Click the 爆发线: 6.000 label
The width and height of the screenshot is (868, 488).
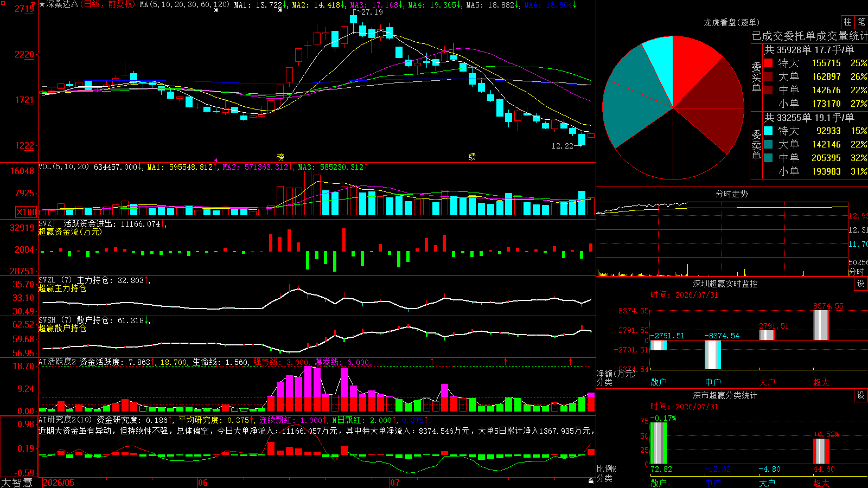[x=342, y=362]
